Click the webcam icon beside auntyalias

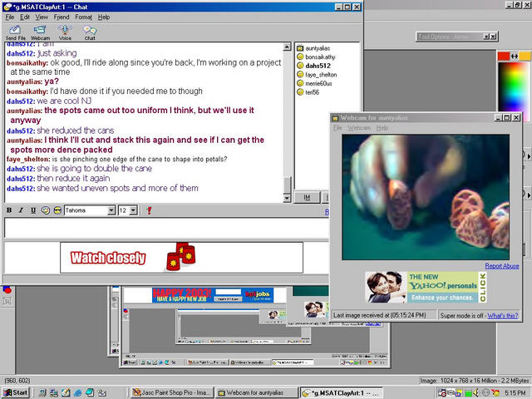click(300, 48)
